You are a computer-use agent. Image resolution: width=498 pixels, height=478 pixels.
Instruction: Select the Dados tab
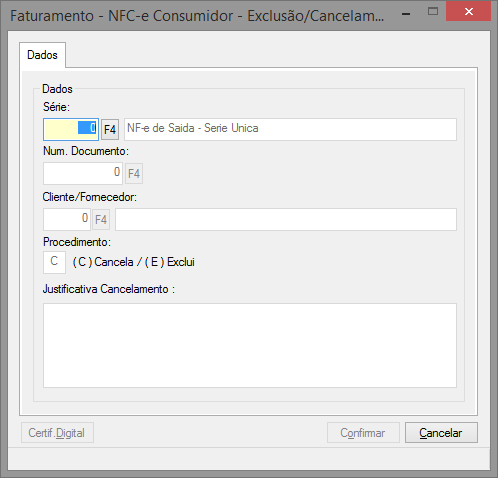(42, 55)
